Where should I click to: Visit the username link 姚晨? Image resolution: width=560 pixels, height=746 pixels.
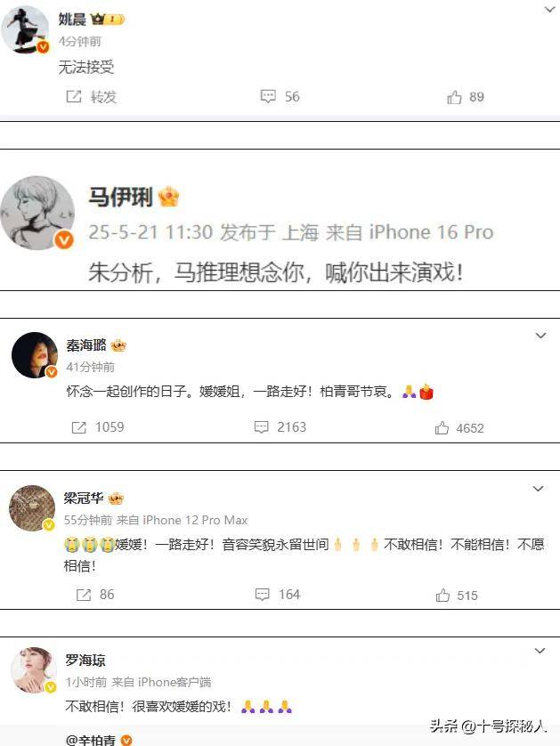[72, 19]
